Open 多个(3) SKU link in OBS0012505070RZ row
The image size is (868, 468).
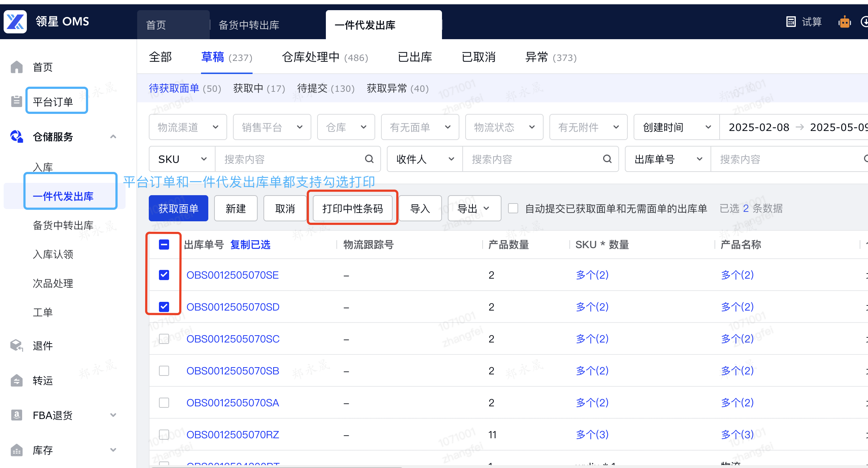point(592,435)
